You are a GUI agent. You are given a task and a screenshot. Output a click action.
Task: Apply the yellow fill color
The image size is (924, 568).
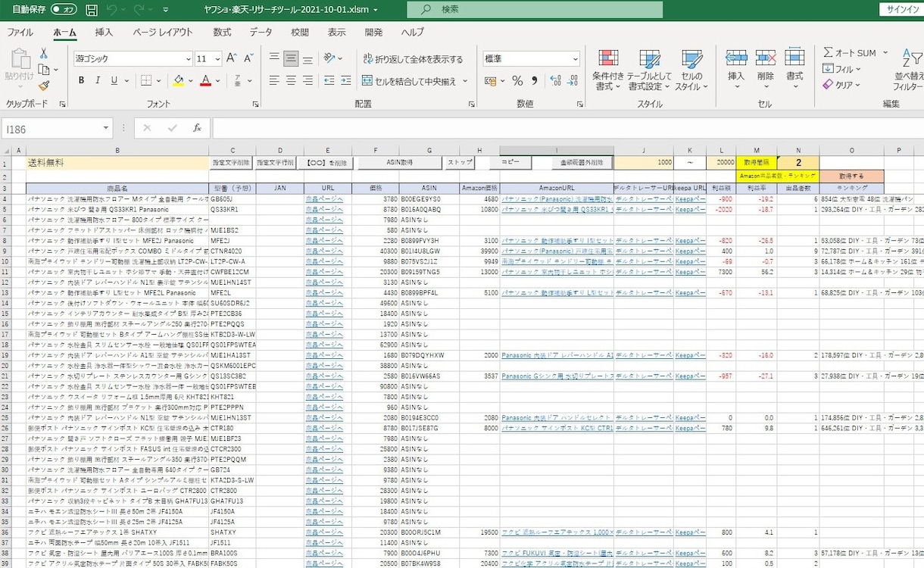(x=179, y=80)
